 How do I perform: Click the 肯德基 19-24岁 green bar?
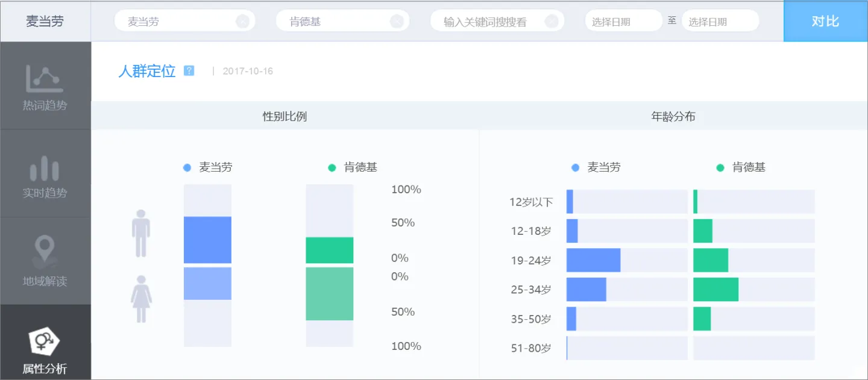coord(711,260)
